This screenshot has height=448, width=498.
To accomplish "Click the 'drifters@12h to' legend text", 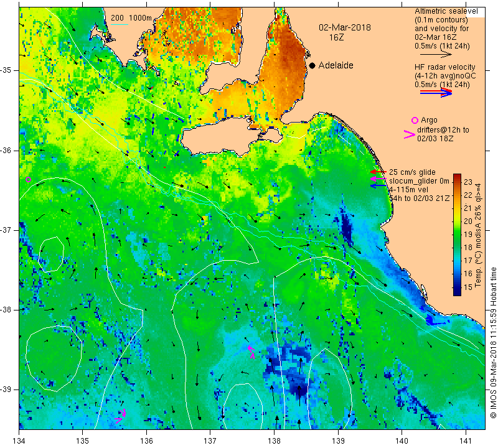I will coord(443,130).
